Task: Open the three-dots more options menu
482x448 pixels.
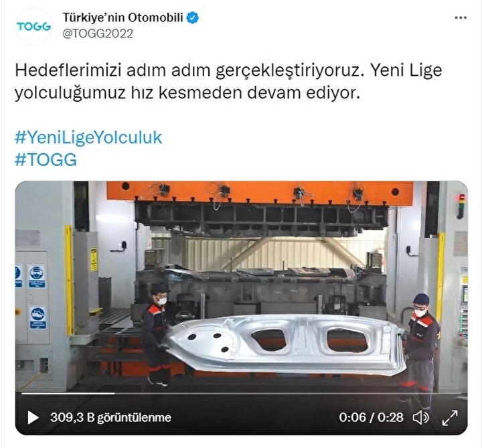Action: (460, 18)
